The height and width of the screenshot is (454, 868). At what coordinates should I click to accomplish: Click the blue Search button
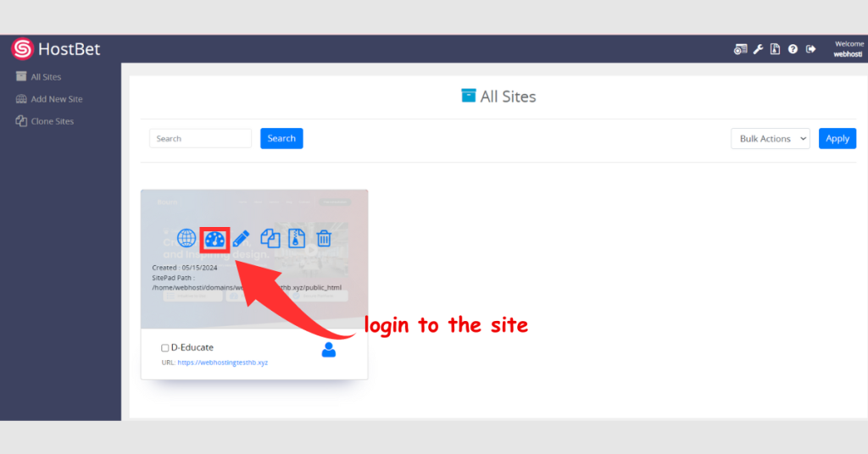281,138
